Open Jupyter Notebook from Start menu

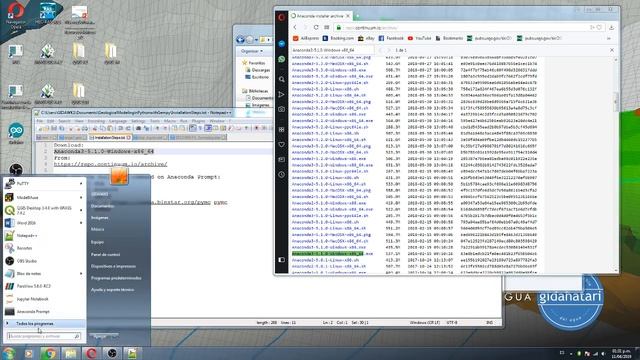click(x=43, y=299)
